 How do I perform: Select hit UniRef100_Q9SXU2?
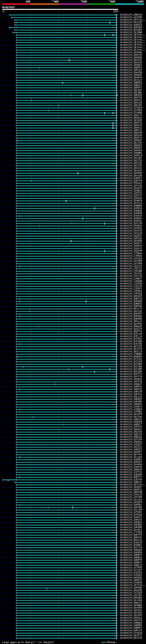click(x=131, y=60)
